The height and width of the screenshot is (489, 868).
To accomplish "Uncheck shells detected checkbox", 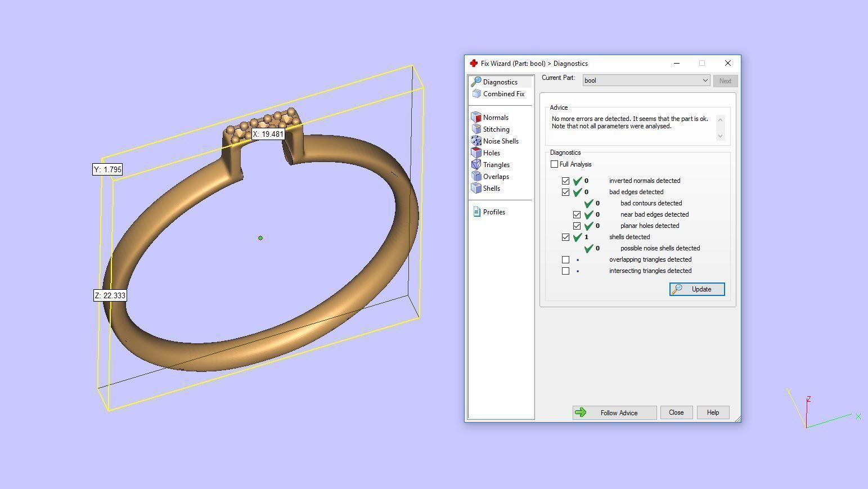I will 565,237.
